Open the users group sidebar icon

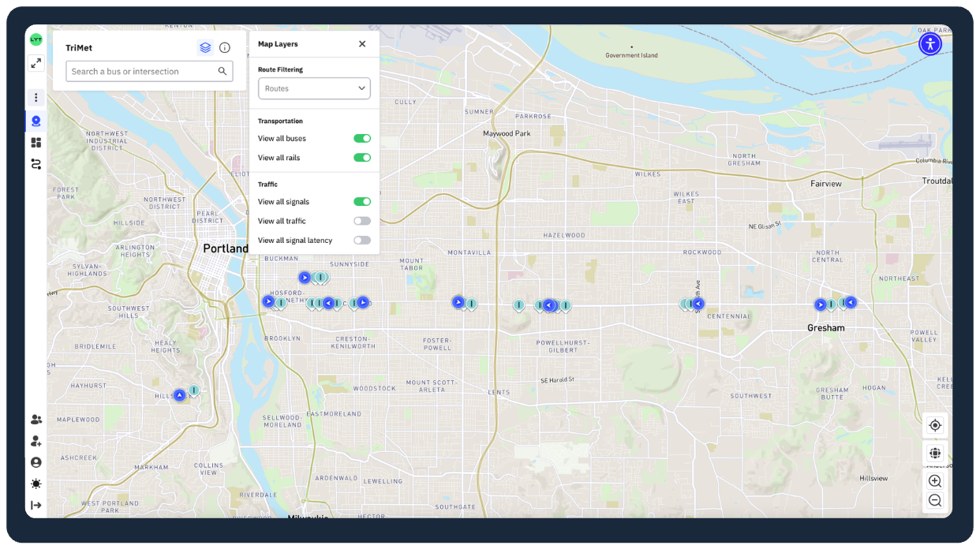[36, 420]
